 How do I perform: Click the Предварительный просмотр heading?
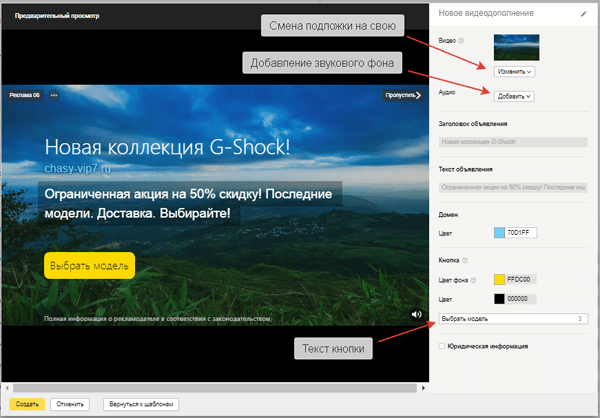click(57, 16)
